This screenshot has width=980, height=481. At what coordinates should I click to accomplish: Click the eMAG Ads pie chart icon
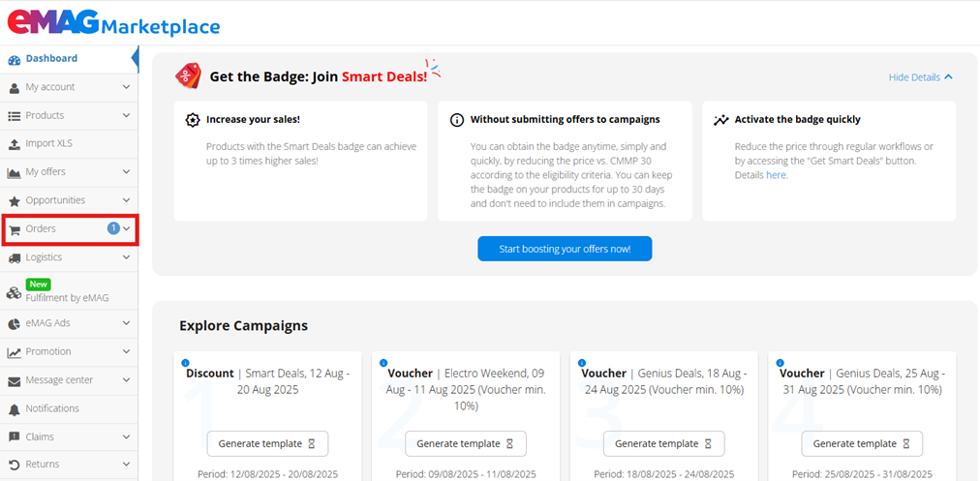(15, 324)
